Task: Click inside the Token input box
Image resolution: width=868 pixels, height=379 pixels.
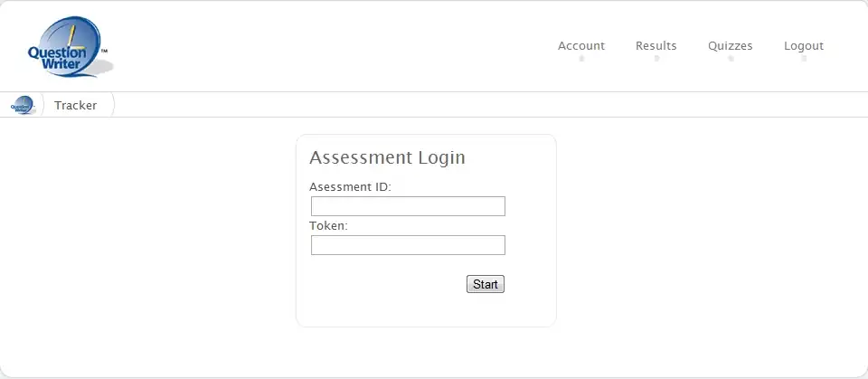Action: point(408,245)
